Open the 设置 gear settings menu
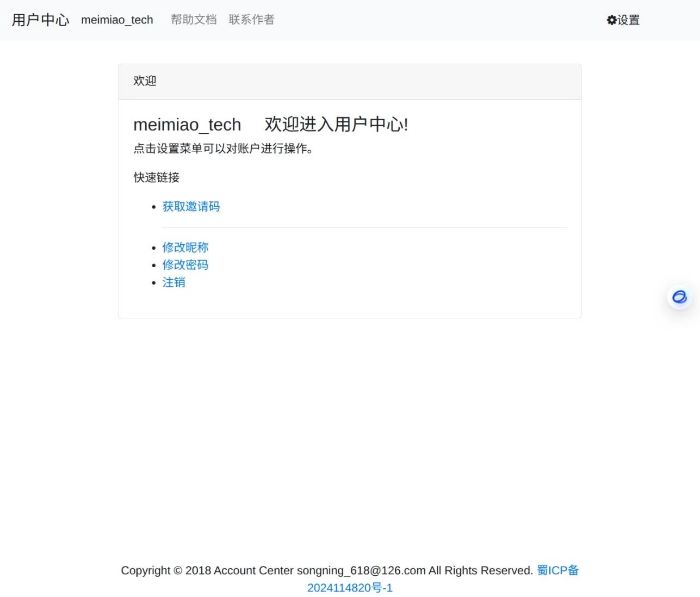 [623, 20]
